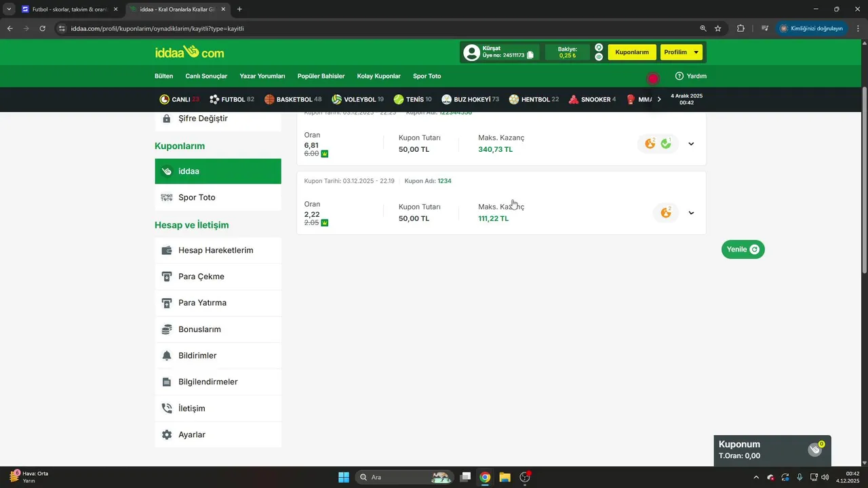Open Hesap Hareketlerim in the sidebar

(x=218, y=250)
